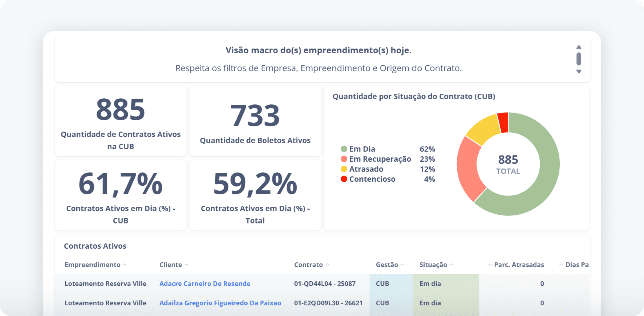Image resolution: width=644 pixels, height=316 pixels.
Task: Click the Dias Pa column sort caret
Action: pyautogui.click(x=561, y=265)
